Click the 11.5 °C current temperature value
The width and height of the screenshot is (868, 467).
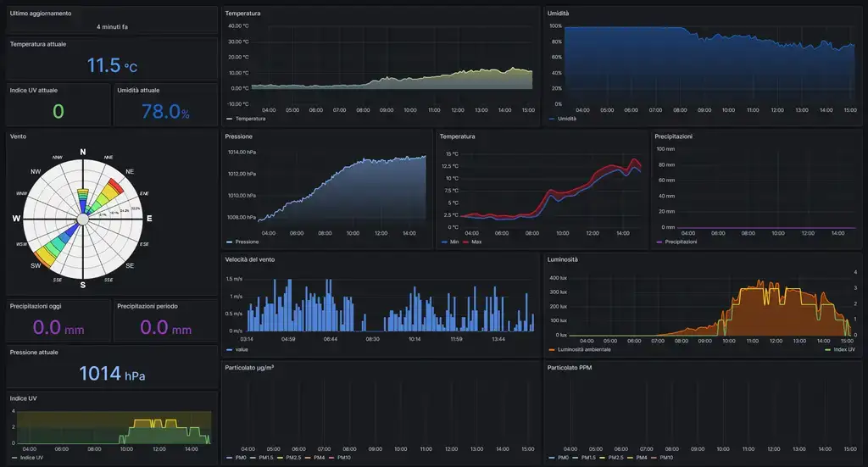point(112,66)
